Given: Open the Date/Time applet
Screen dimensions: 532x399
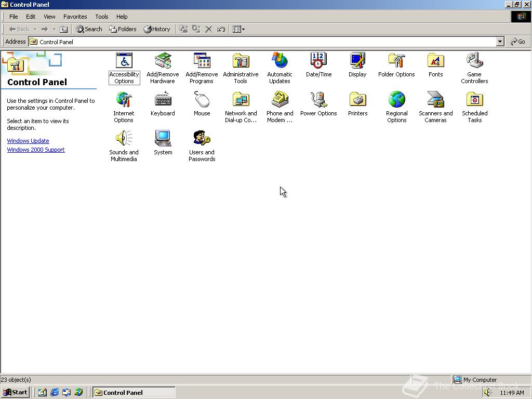Looking at the screenshot, I should point(318,65).
